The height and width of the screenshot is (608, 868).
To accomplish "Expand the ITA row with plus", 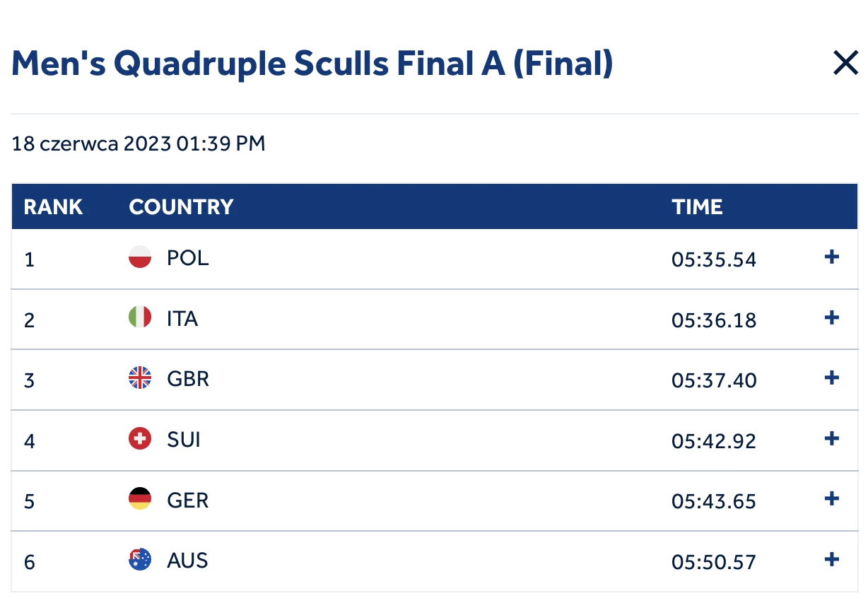I will point(832,318).
